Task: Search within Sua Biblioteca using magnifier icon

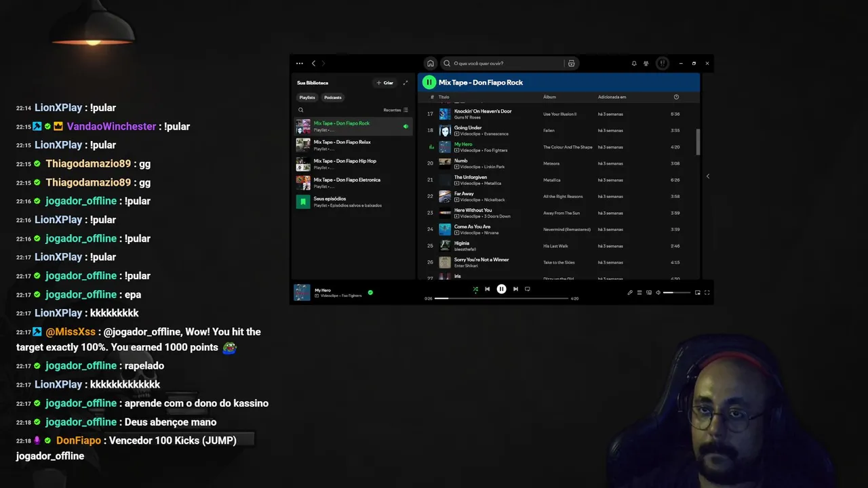Action: [x=301, y=110]
